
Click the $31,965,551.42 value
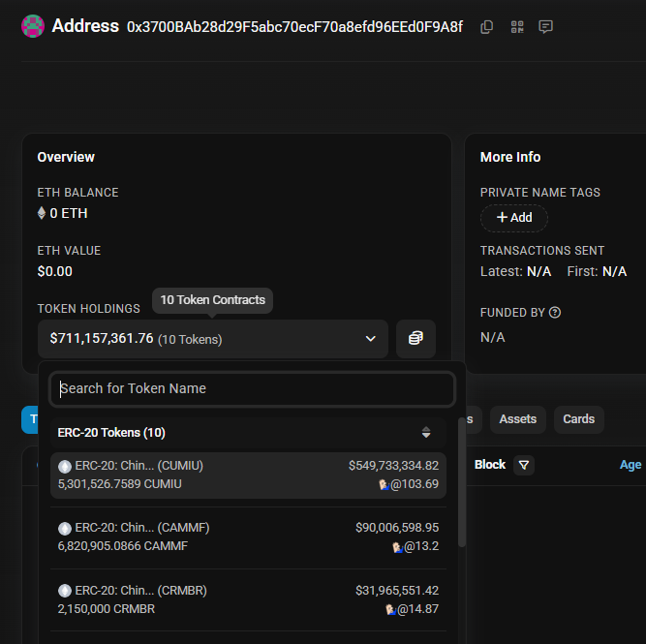pyautogui.click(x=397, y=591)
